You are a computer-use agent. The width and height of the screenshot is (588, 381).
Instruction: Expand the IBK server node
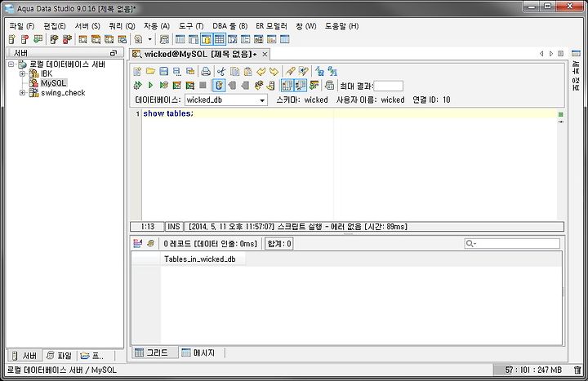pyautogui.click(x=23, y=73)
